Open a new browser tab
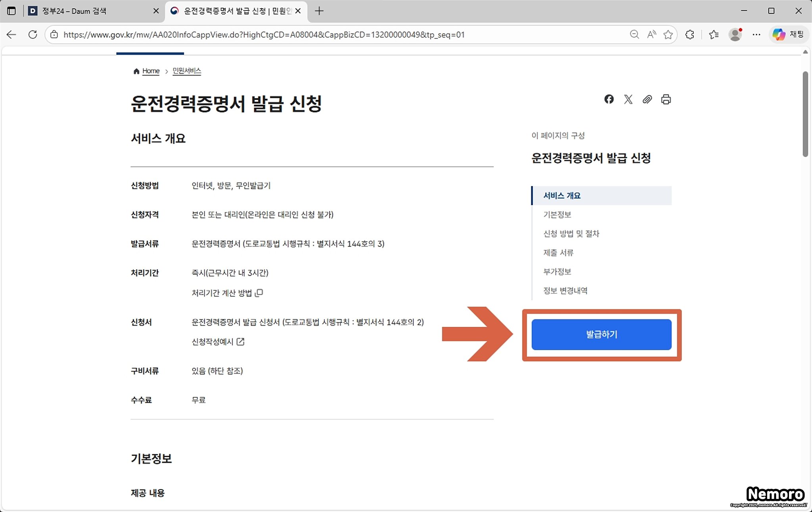 (x=319, y=11)
